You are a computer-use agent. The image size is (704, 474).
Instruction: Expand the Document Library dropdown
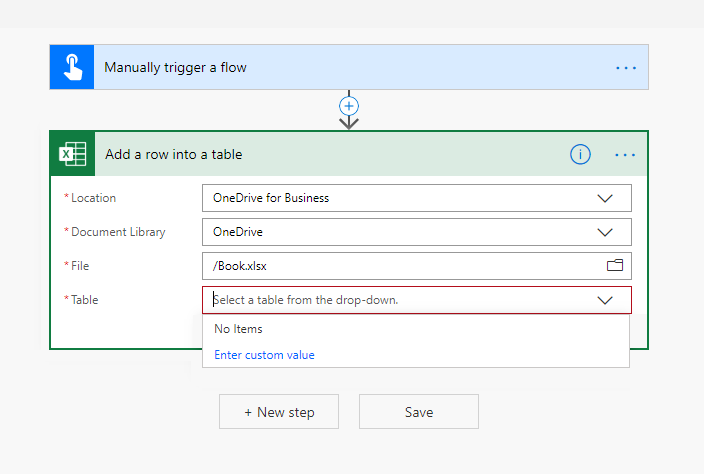[605, 233]
